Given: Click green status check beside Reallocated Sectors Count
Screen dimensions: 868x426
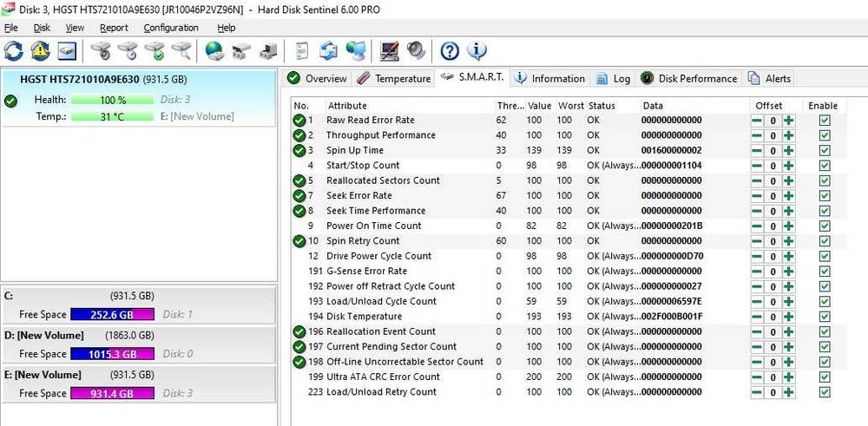Looking at the screenshot, I should (299, 180).
